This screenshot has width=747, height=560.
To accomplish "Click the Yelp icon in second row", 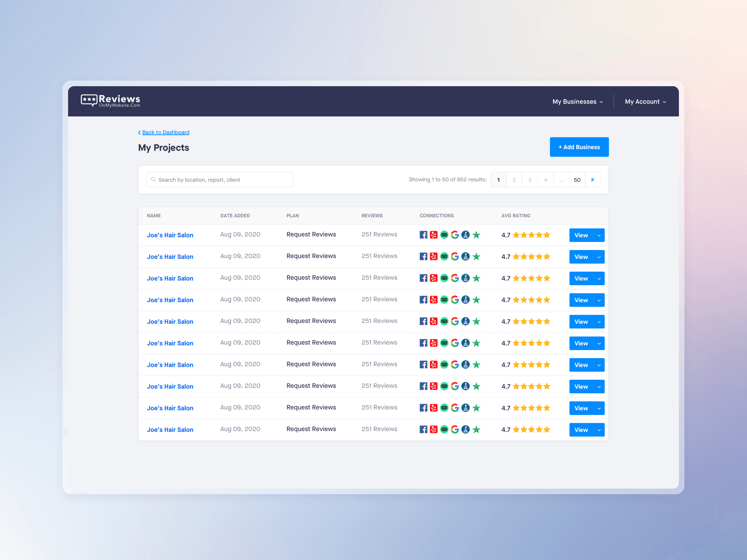I will [x=434, y=256].
